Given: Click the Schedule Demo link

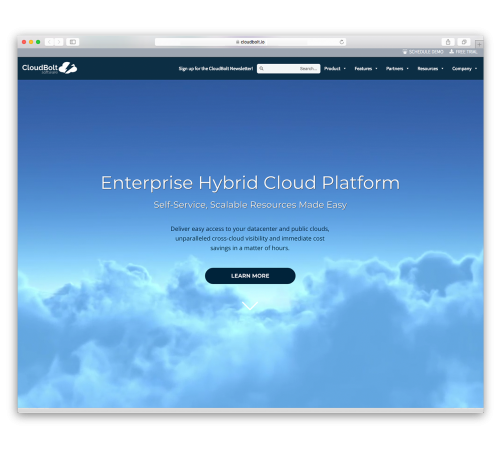Looking at the screenshot, I should 423,52.
